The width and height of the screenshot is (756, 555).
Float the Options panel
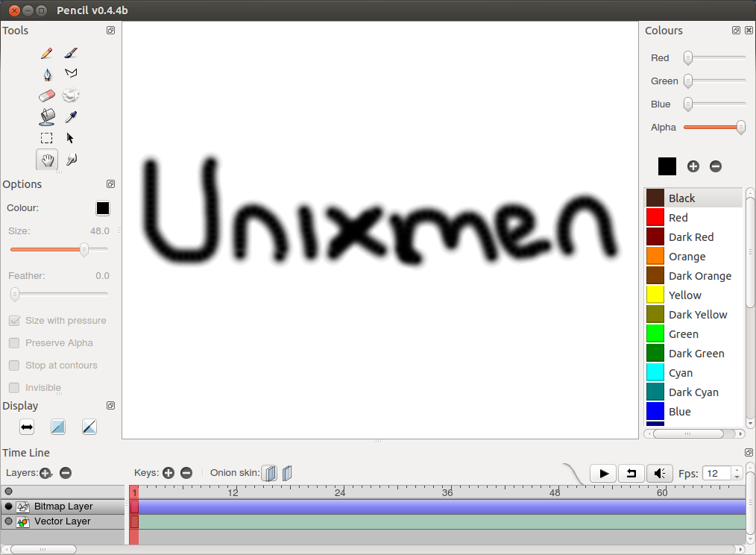click(110, 184)
